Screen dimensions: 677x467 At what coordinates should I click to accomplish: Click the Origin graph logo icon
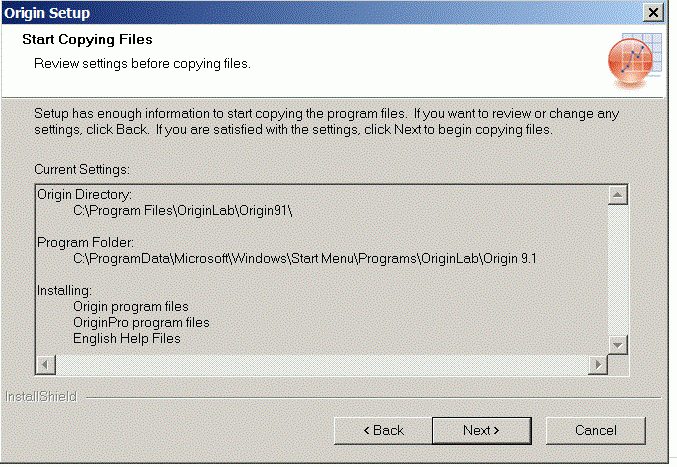point(630,60)
